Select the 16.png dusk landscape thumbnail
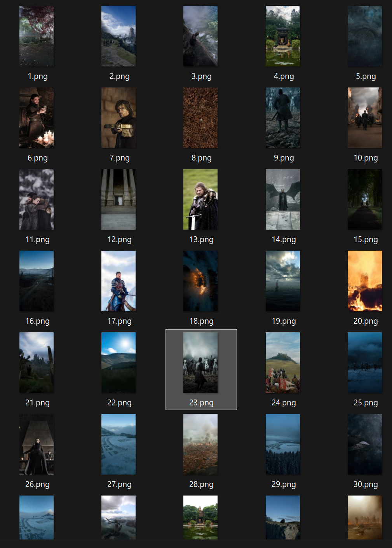Viewport: 392px width, 548px height. click(x=37, y=281)
